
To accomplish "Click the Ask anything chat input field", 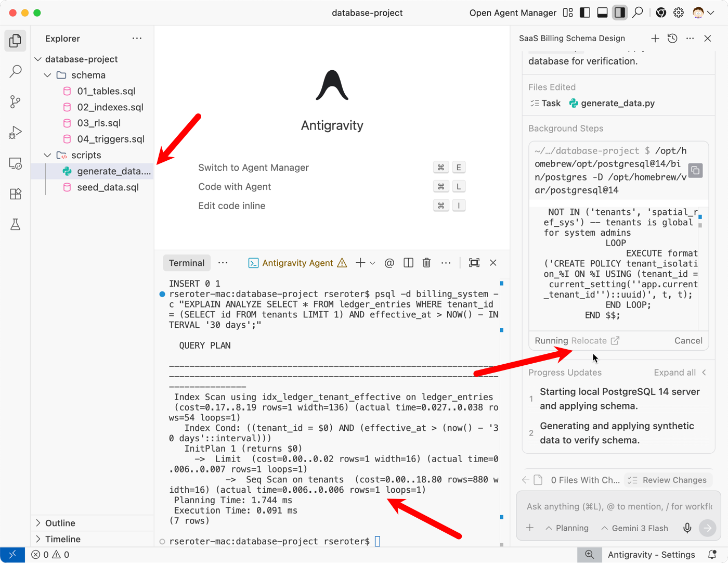I will (x=619, y=506).
